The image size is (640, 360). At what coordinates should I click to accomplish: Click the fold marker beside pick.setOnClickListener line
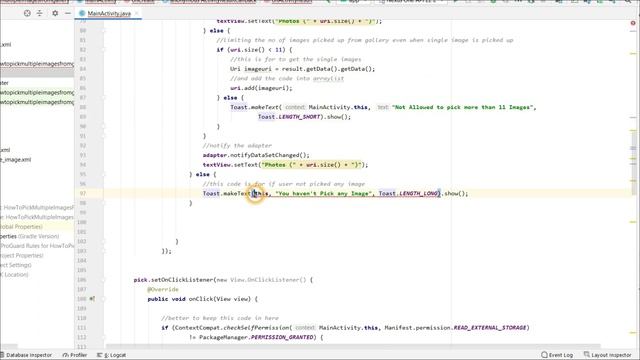[x=103, y=280]
